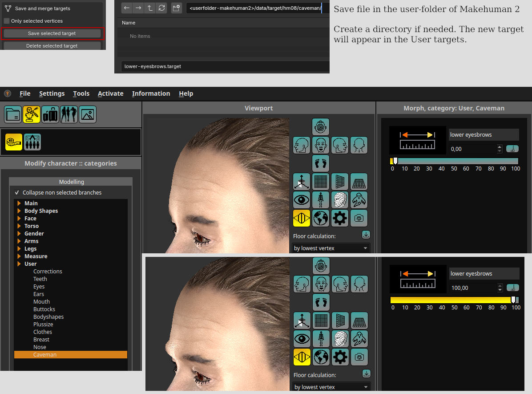Enable the Only selected vertices checkbox
Screen dimensions: 532x394
[7, 21]
